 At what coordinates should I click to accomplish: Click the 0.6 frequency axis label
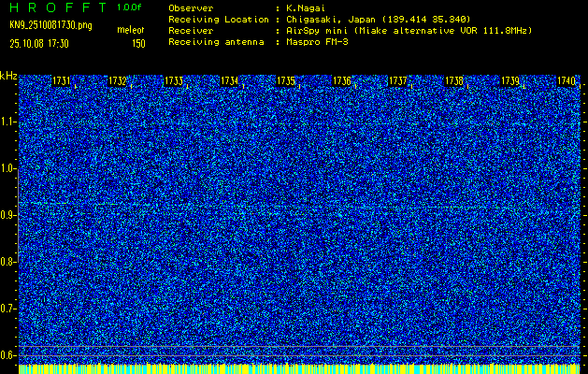pos(8,355)
